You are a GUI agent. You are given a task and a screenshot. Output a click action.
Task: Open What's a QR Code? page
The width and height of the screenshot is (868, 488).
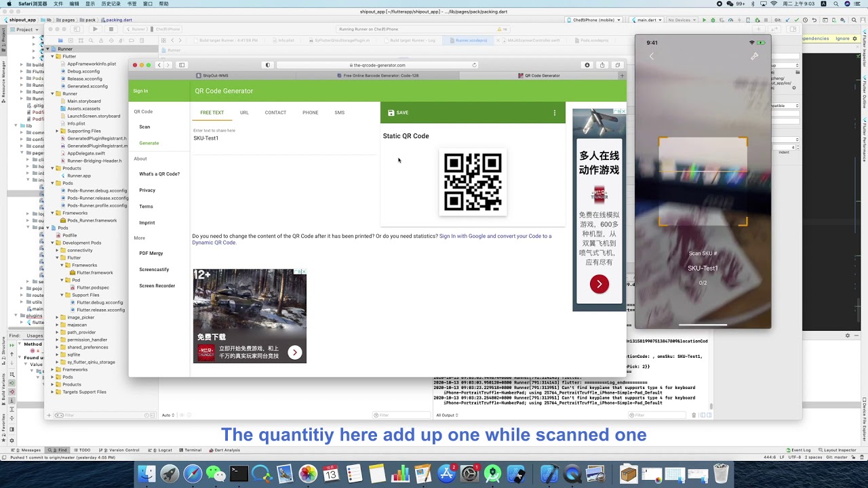pyautogui.click(x=159, y=174)
